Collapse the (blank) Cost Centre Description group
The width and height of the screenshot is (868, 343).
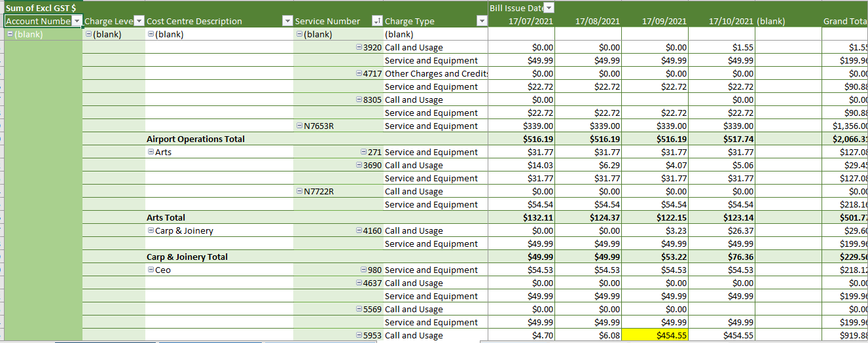(151, 34)
